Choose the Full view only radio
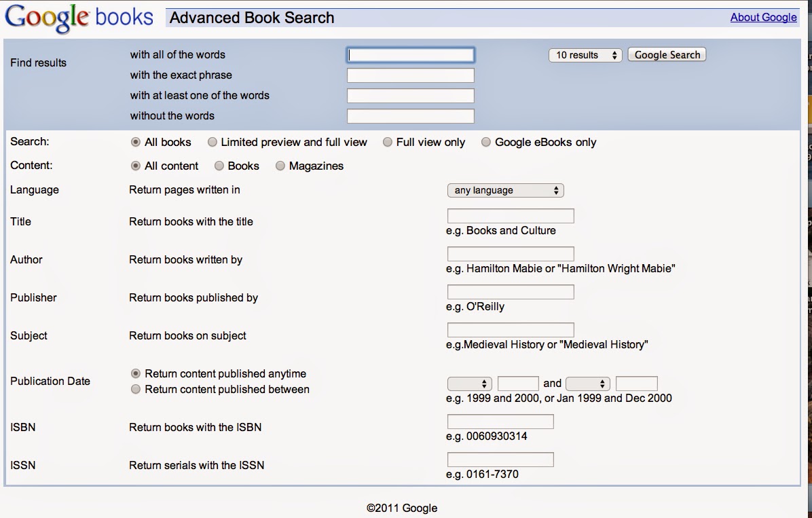This screenshot has width=812, height=518. coord(388,142)
